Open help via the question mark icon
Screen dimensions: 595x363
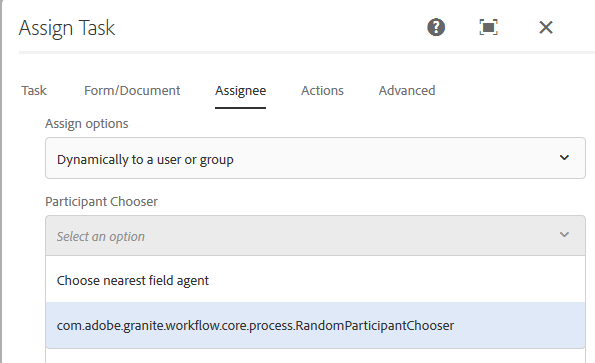point(436,27)
